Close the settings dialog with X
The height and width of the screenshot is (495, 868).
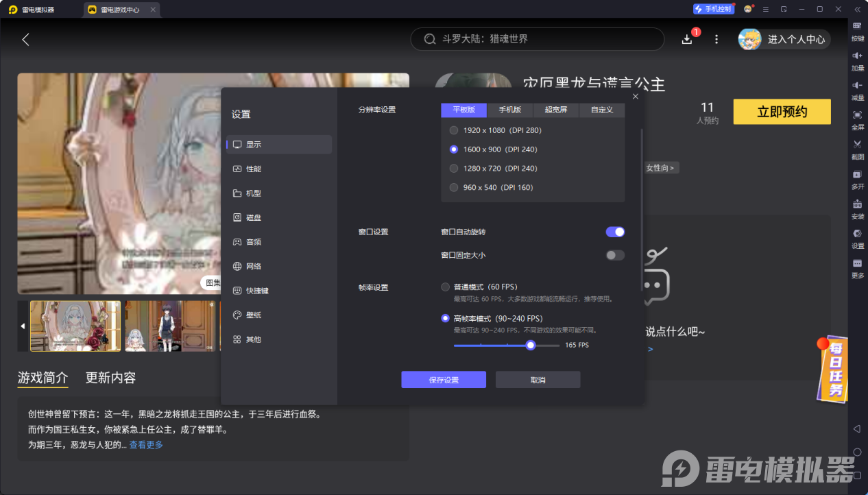pos(636,97)
